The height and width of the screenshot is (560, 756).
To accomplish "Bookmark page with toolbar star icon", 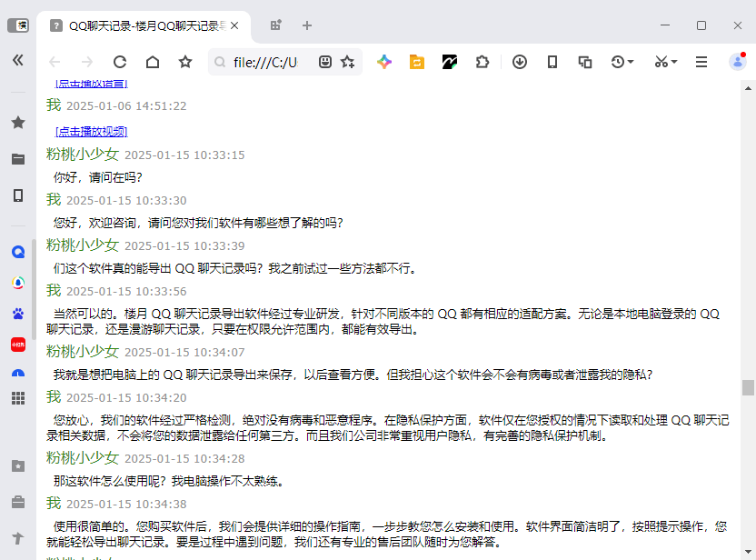I will [185, 62].
